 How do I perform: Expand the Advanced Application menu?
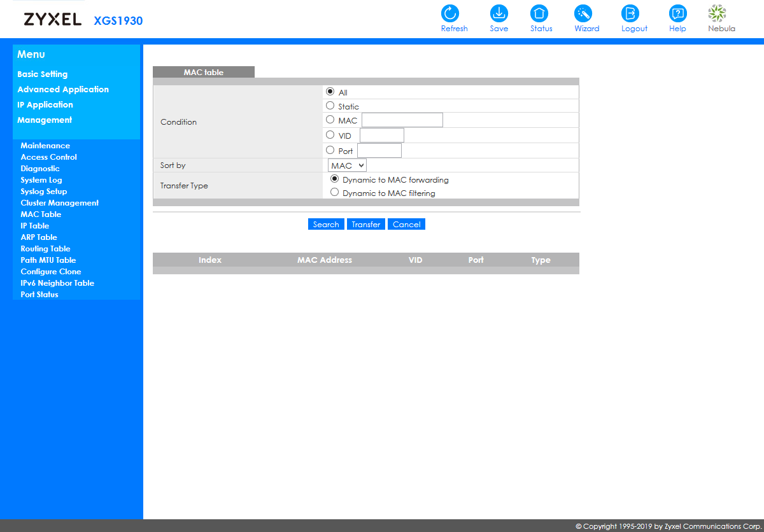point(63,90)
